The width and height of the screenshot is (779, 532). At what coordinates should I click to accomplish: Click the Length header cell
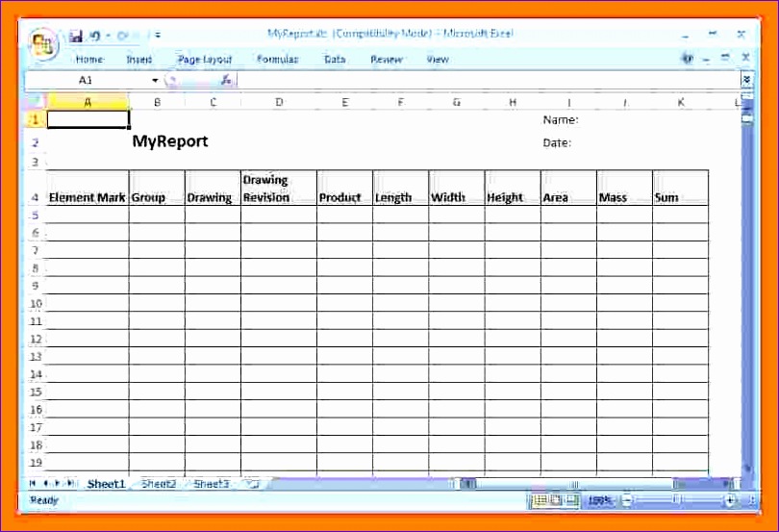(400, 188)
